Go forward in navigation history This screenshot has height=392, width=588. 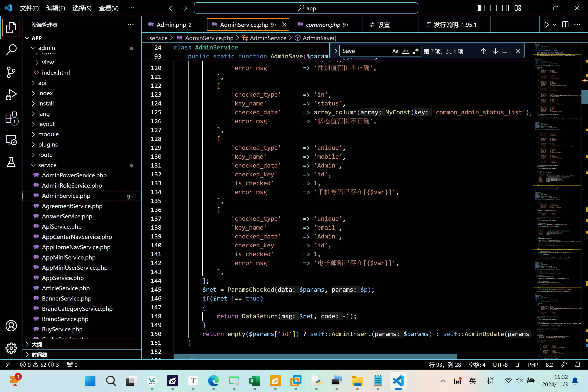[x=184, y=8]
